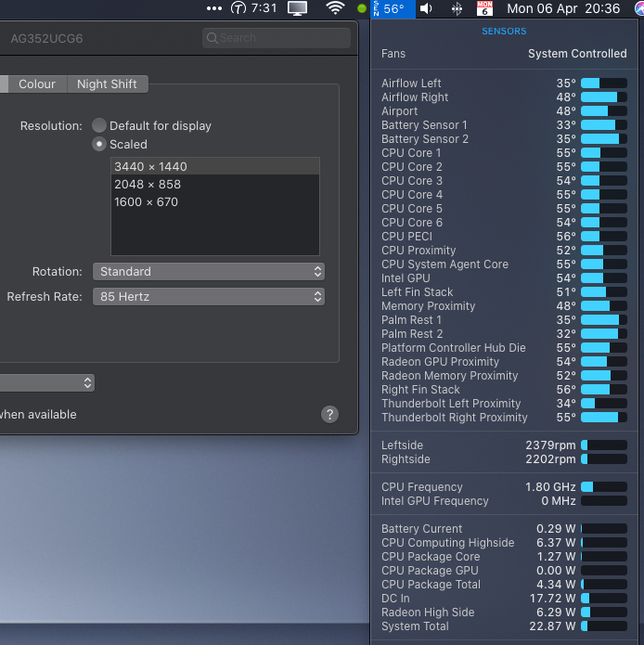Click Battery Sensor 2 temperature bar
Viewport: 644px width, 645px height.
[x=604, y=139]
